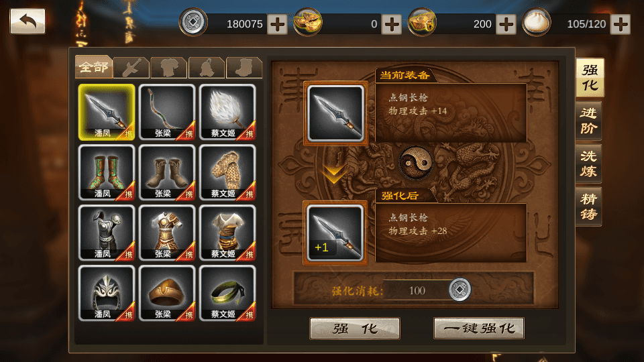Switch to the 全部 filter tab

tap(94, 66)
